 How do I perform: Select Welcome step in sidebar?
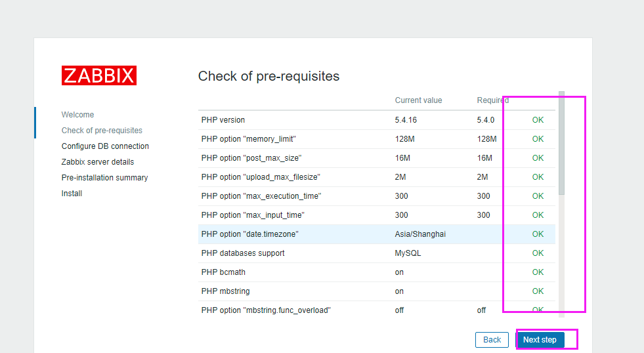[x=77, y=115]
